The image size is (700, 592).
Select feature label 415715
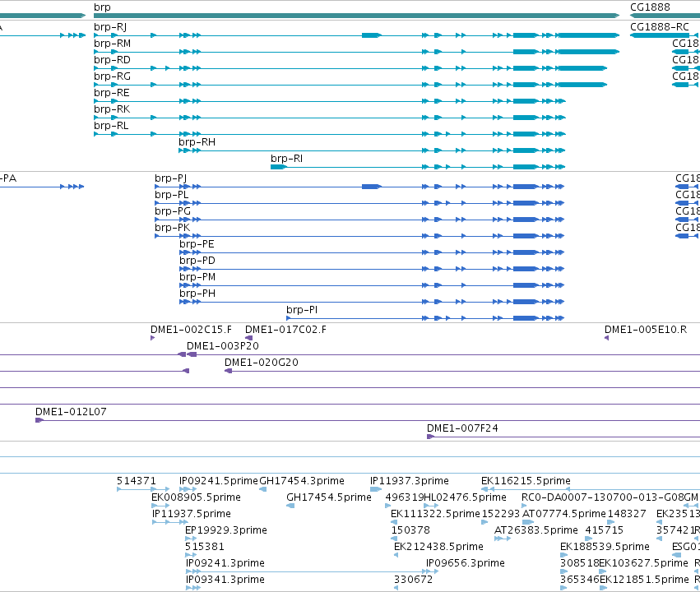tap(605, 530)
